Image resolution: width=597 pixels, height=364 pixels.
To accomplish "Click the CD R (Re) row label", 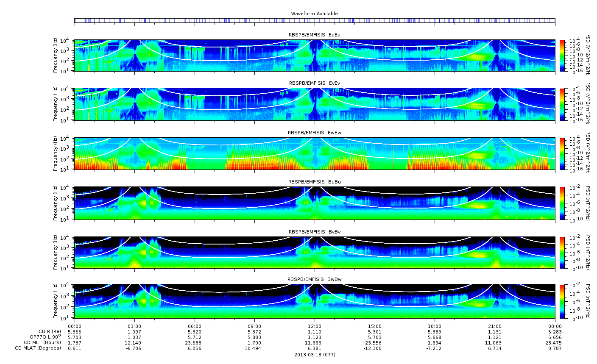I will 50,331.
